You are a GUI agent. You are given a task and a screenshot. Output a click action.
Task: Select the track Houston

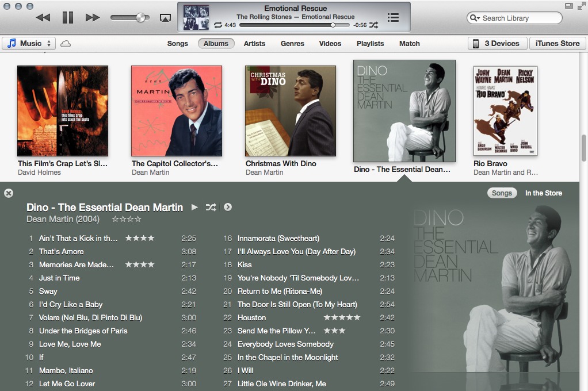click(251, 317)
